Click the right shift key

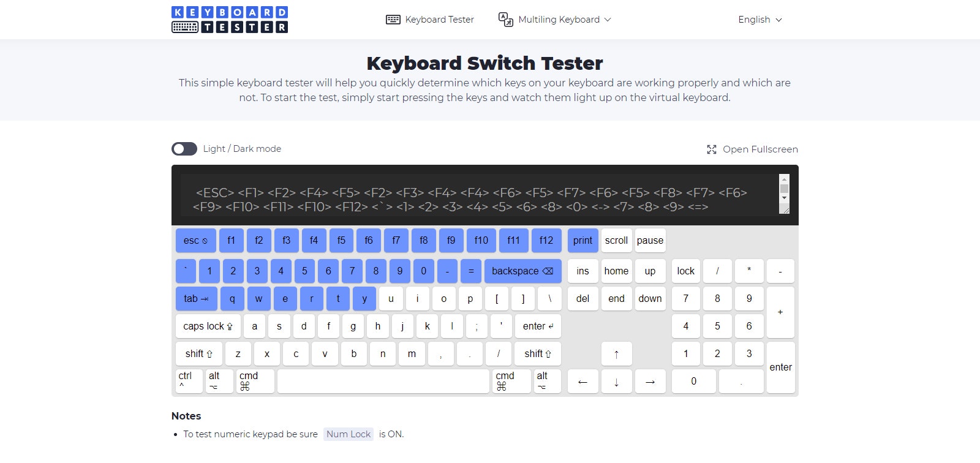point(538,354)
